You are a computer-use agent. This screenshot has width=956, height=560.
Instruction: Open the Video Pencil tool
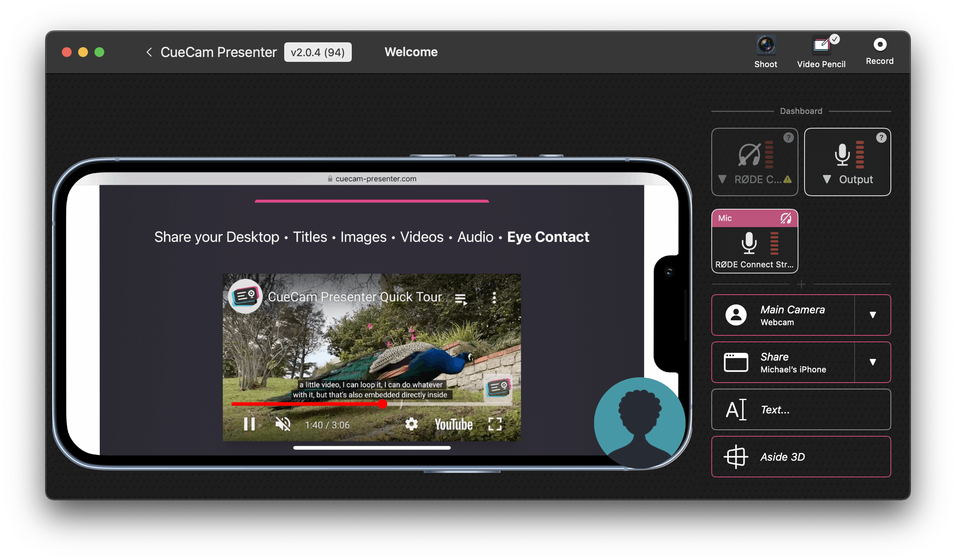pyautogui.click(x=821, y=46)
